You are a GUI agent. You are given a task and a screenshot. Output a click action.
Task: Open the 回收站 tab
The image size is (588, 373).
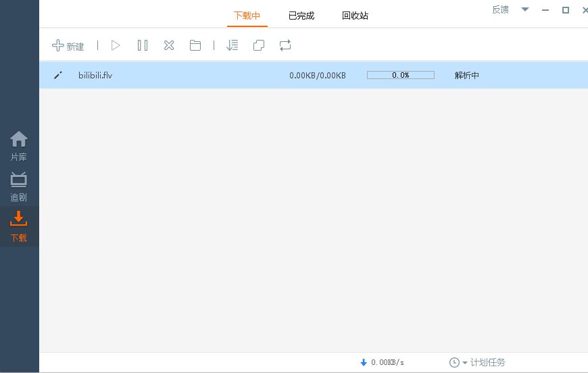pyautogui.click(x=355, y=16)
